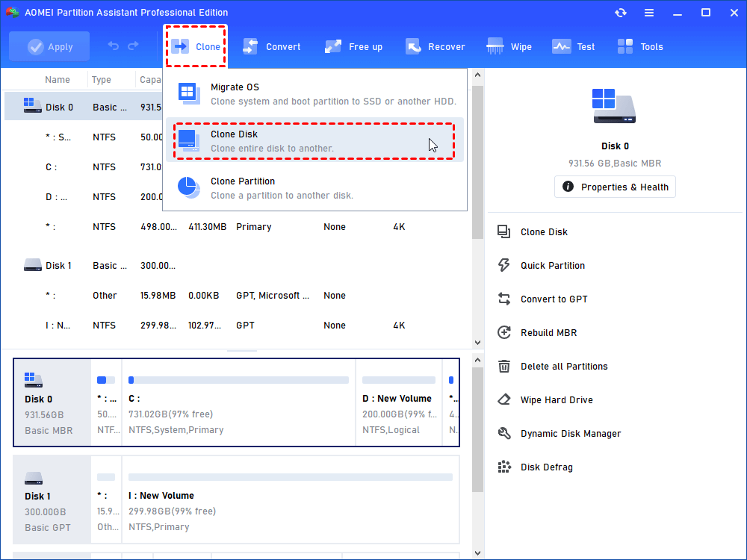Click the C: partition usage bar
This screenshot has height=560, width=747.
point(238,380)
